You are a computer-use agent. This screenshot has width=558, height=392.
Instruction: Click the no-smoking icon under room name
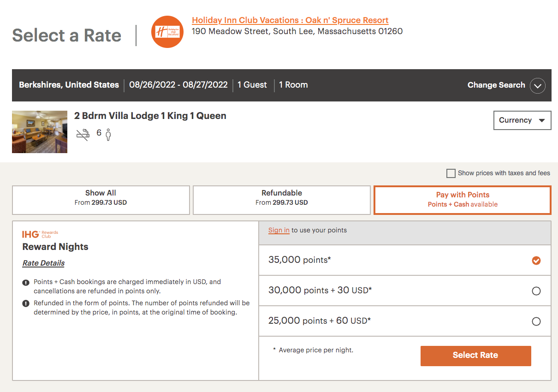(83, 135)
